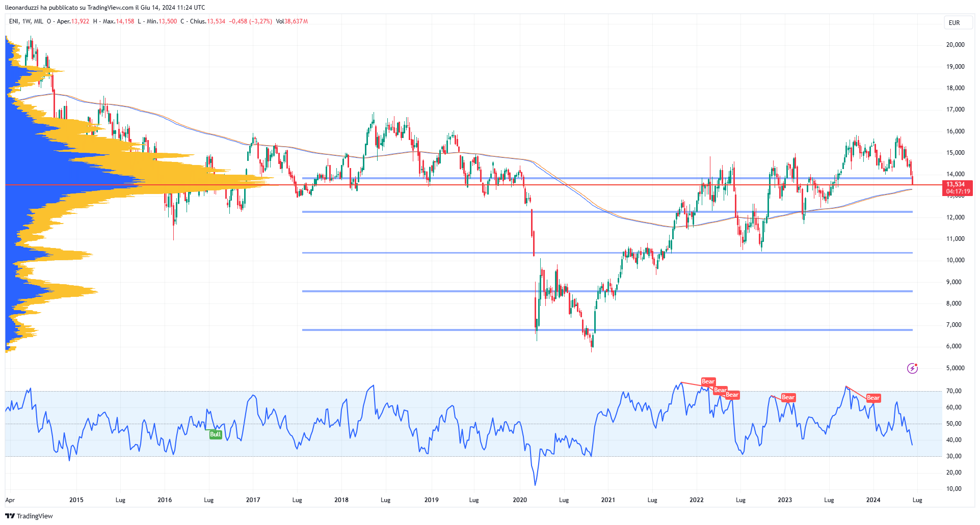
Task: Click the purple lightning bolt icon
Action: (x=912, y=368)
